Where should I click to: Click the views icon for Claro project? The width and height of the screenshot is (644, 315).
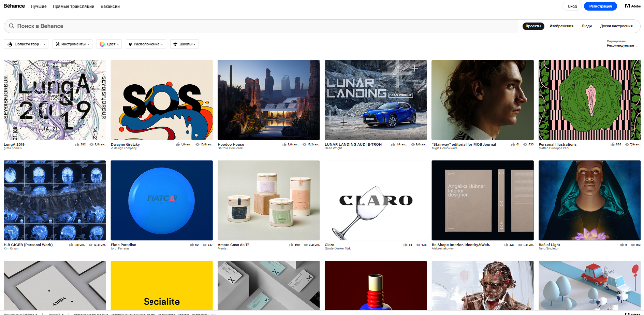[x=418, y=245]
